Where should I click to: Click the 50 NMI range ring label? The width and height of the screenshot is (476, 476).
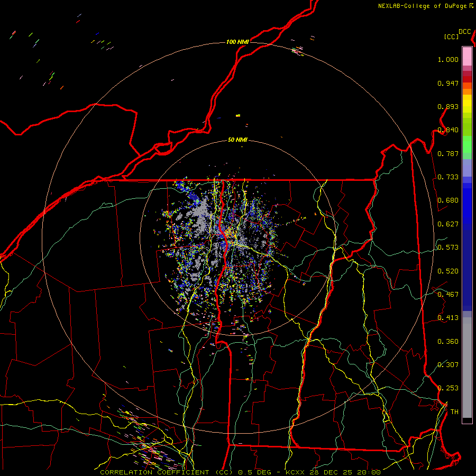[237, 140]
